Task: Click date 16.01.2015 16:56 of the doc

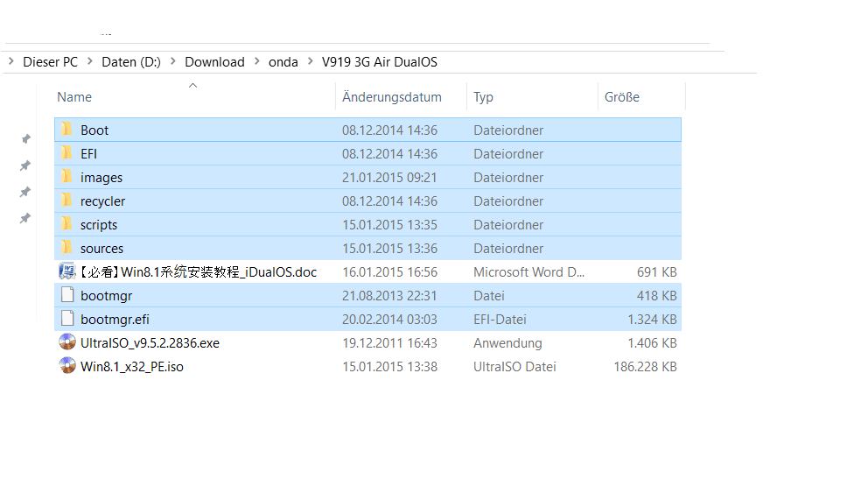Action: [x=389, y=271]
